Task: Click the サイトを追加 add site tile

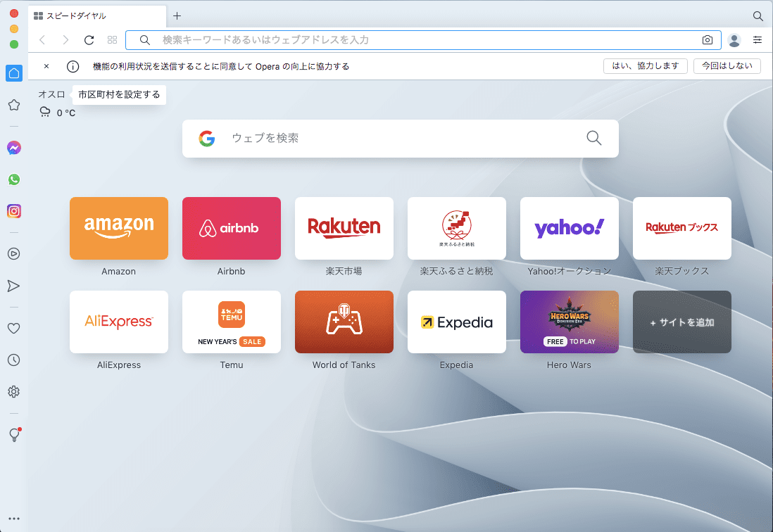Action: pyautogui.click(x=682, y=322)
